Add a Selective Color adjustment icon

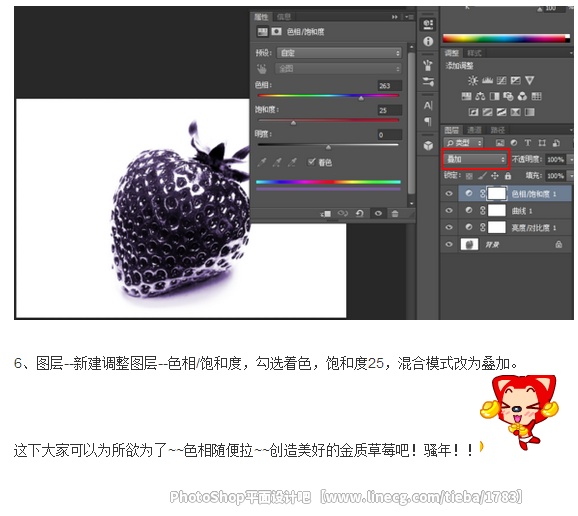coord(515,112)
